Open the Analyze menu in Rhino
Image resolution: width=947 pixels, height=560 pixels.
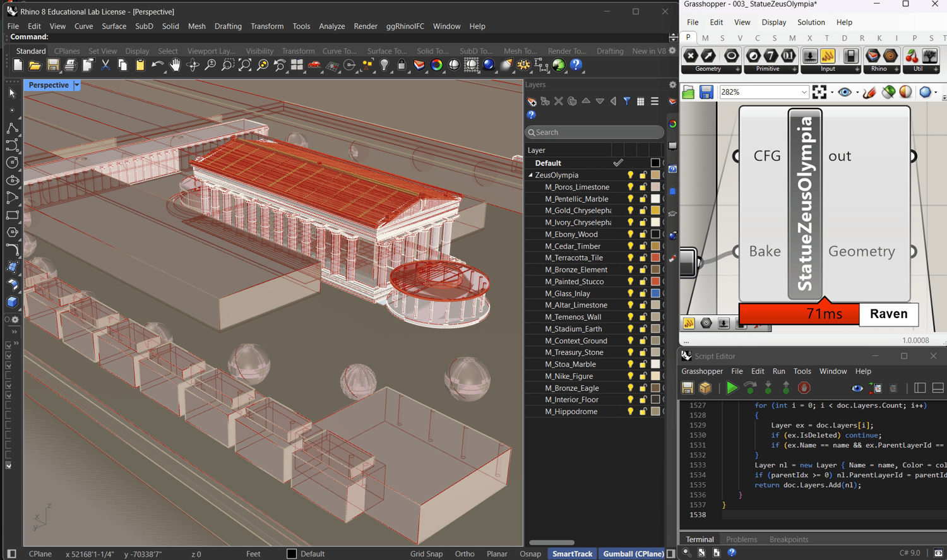click(331, 27)
